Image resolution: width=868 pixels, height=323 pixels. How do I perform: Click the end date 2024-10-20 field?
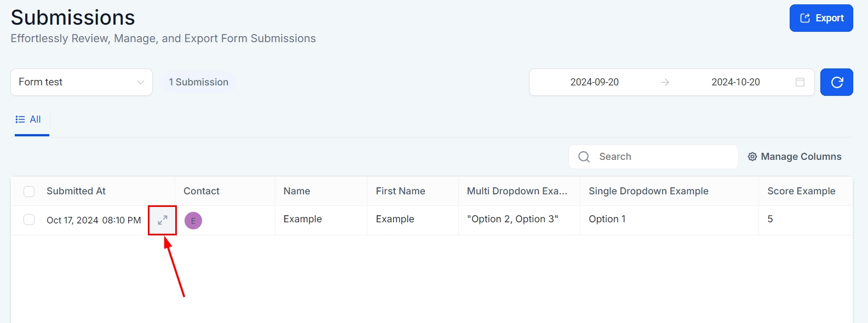click(x=735, y=82)
